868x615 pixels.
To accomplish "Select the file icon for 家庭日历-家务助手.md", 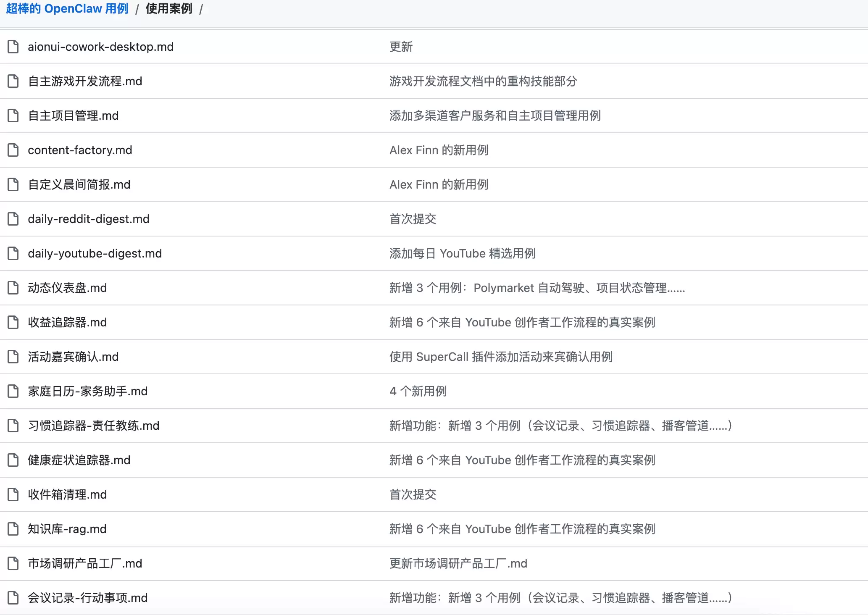I will tap(13, 391).
